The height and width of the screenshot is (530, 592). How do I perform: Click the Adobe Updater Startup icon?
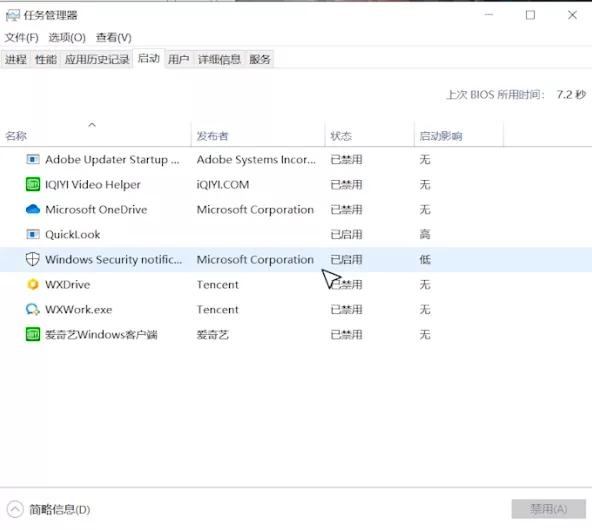point(33,160)
